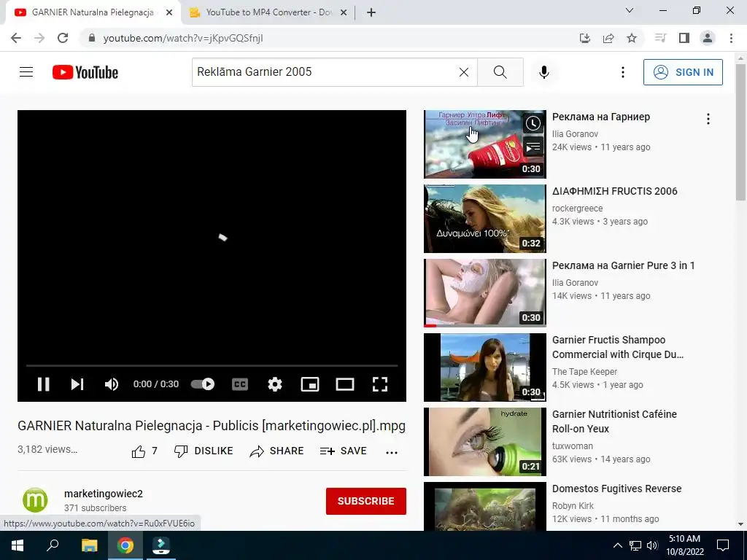
Task: Turn off the autoplay switch
Action: pyautogui.click(x=203, y=384)
